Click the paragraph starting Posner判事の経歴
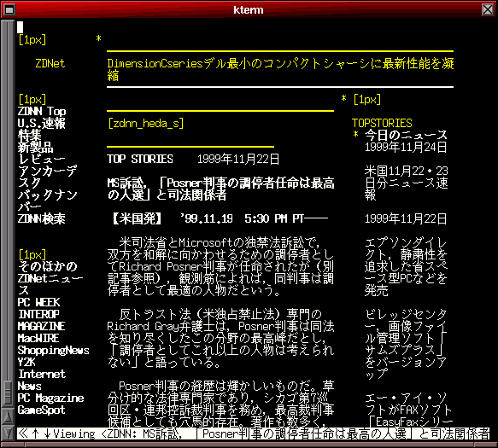Viewport: 498px width, 448px height. click(220, 404)
